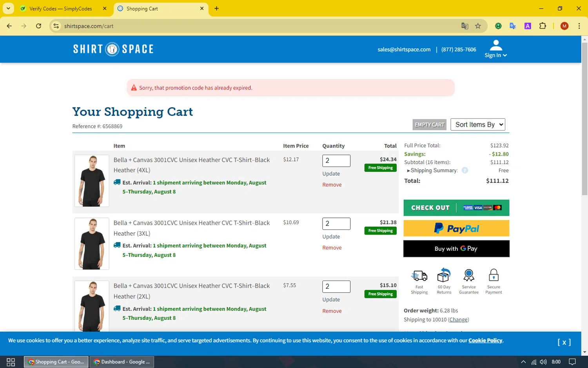Viewport: 588px width, 368px height.
Task: Open the Cookie Policy link
Action: [485, 341]
